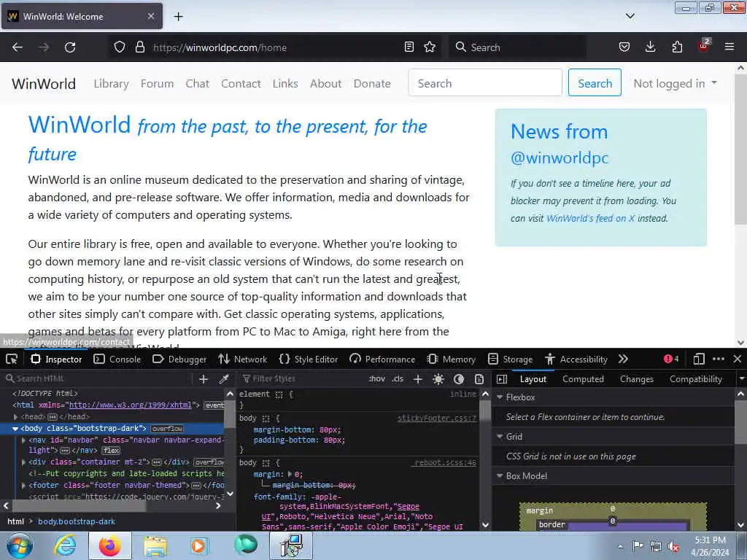Close the developer tools panel

tap(738, 359)
